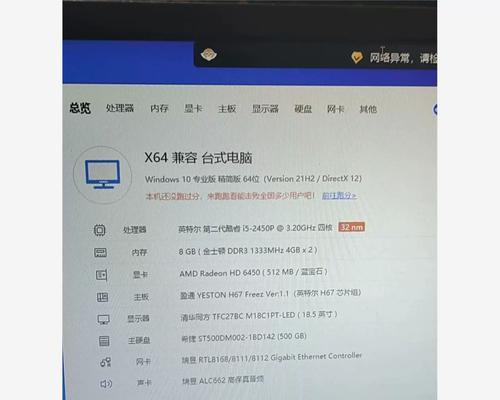Viewport: 500px width, 400px height.
Task: Click the TFC27BC monitor model text
Action: pyautogui.click(x=259, y=315)
